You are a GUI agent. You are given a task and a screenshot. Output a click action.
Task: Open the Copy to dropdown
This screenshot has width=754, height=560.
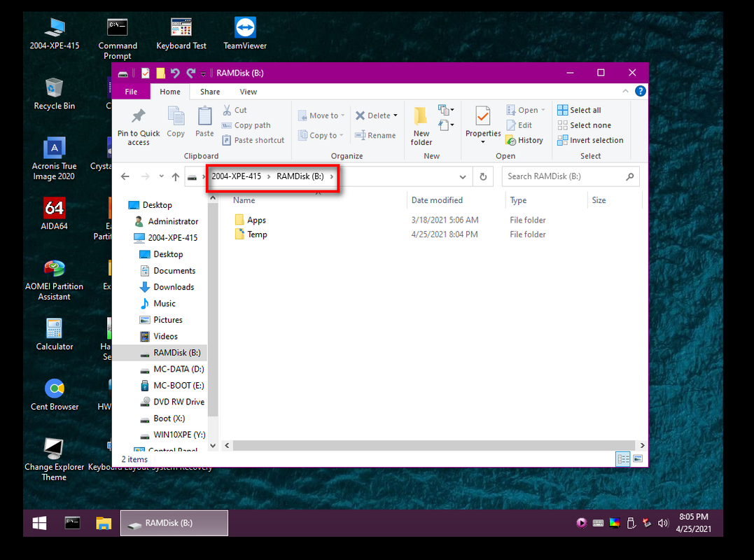coord(320,136)
